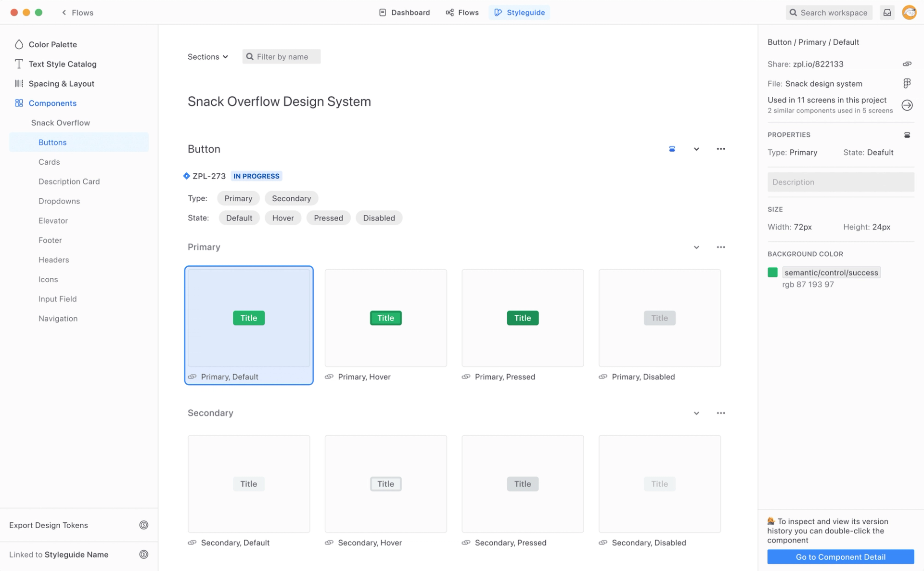Click the Button section properties stack icon
Viewport: 924px width, 571px height.
click(x=672, y=149)
